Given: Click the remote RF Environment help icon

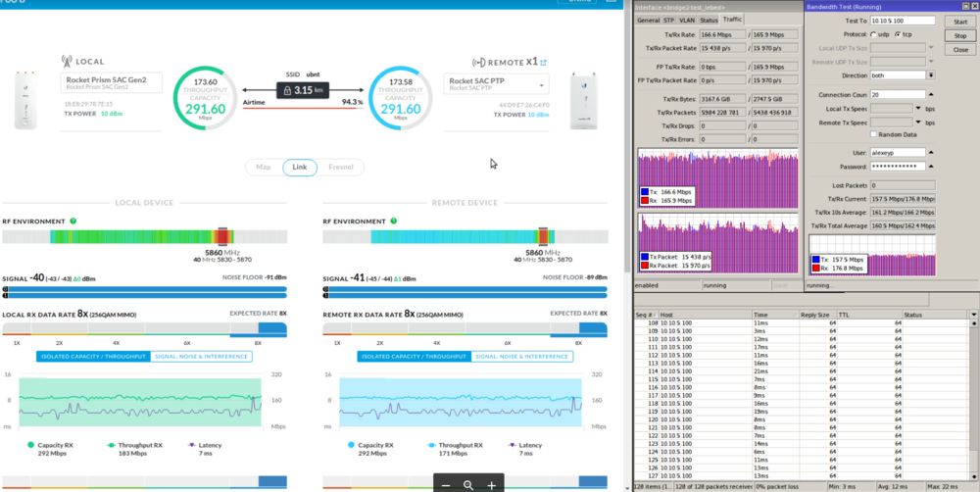Looking at the screenshot, I should (x=394, y=221).
